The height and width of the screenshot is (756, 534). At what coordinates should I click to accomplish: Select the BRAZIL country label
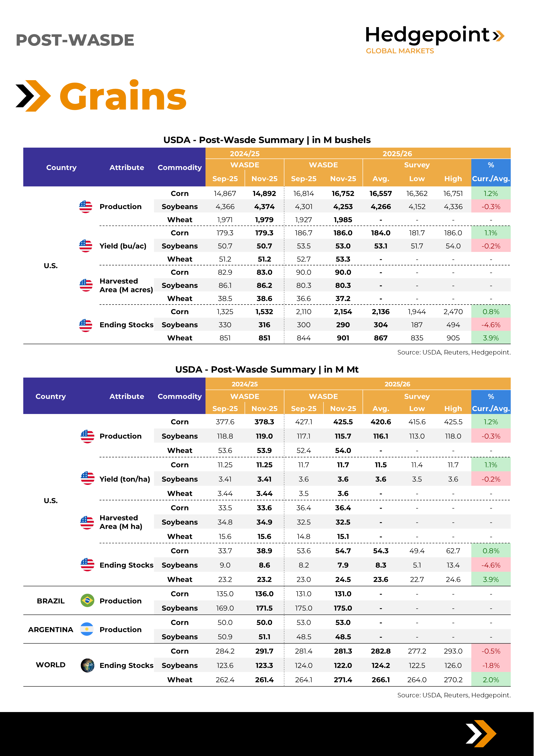click(x=51, y=601)
